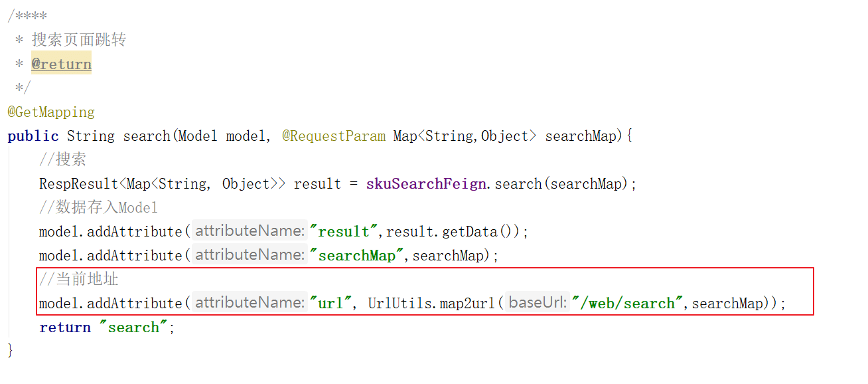Click the highlighted @return Javadoc tag
Image resolution: width=868 pixels, height=384 pixels.
pos(61,64)
